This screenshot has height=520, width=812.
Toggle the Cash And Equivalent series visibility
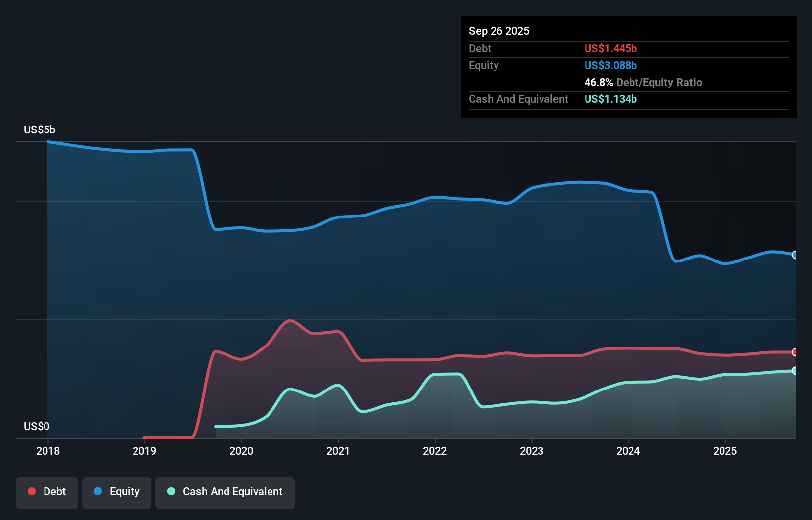(225, 492)
